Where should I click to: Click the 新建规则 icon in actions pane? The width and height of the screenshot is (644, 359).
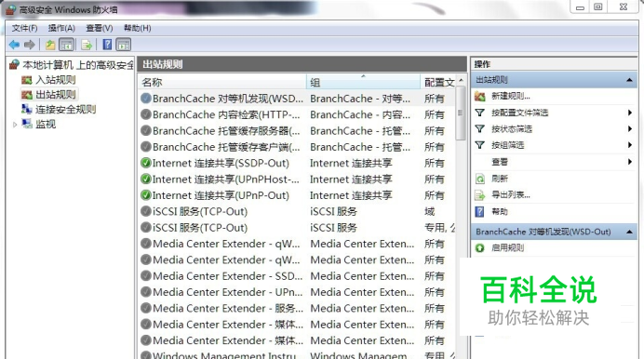pyautogui.click(x=479, y=96)
